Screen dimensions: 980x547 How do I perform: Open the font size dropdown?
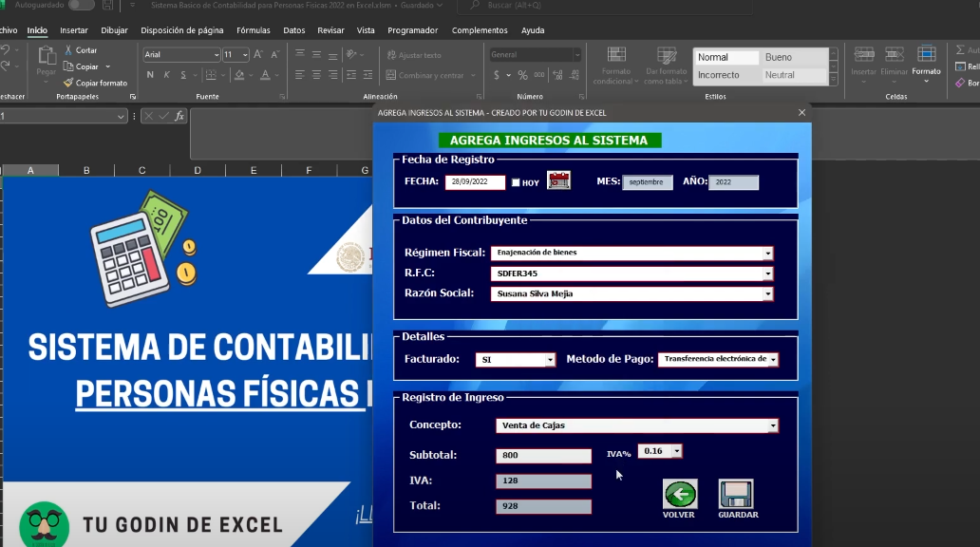coord(245,54)
